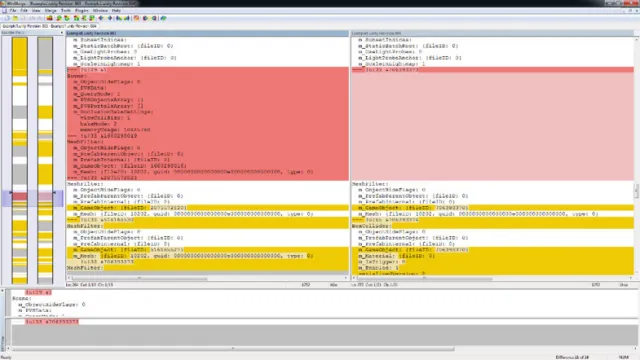Click the 'm_Material: {fileID: 0}' line in right pane
640x360 pixels.
(396, 256)
